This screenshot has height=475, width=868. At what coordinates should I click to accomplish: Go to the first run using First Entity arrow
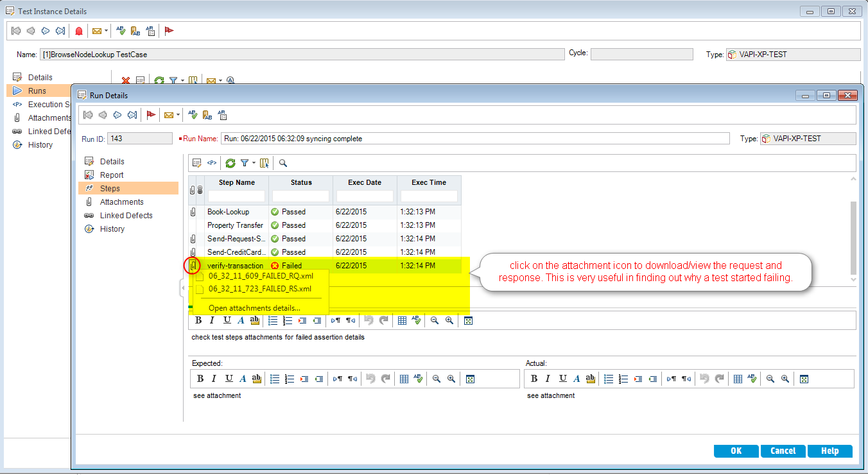[x=87, y=115]
